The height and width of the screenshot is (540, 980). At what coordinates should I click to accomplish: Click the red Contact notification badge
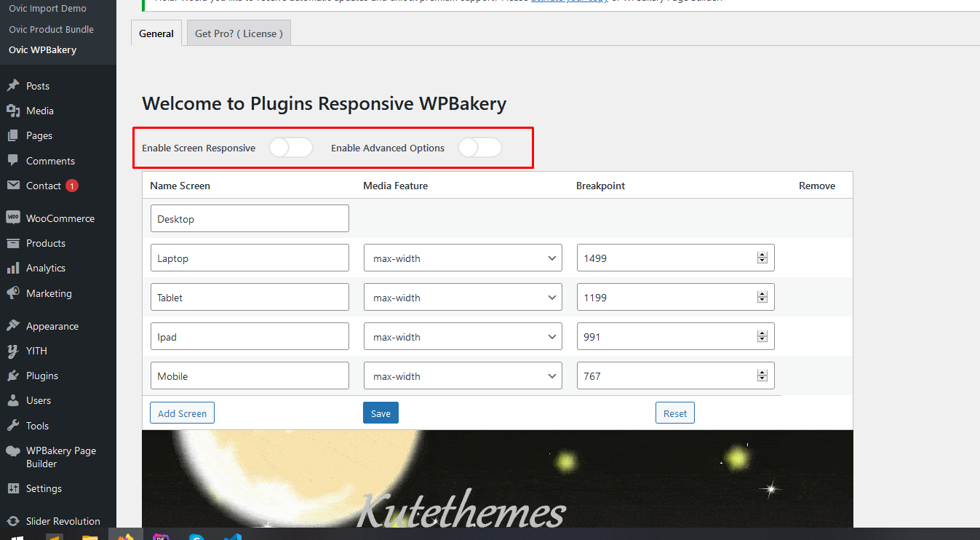point(72,186)
